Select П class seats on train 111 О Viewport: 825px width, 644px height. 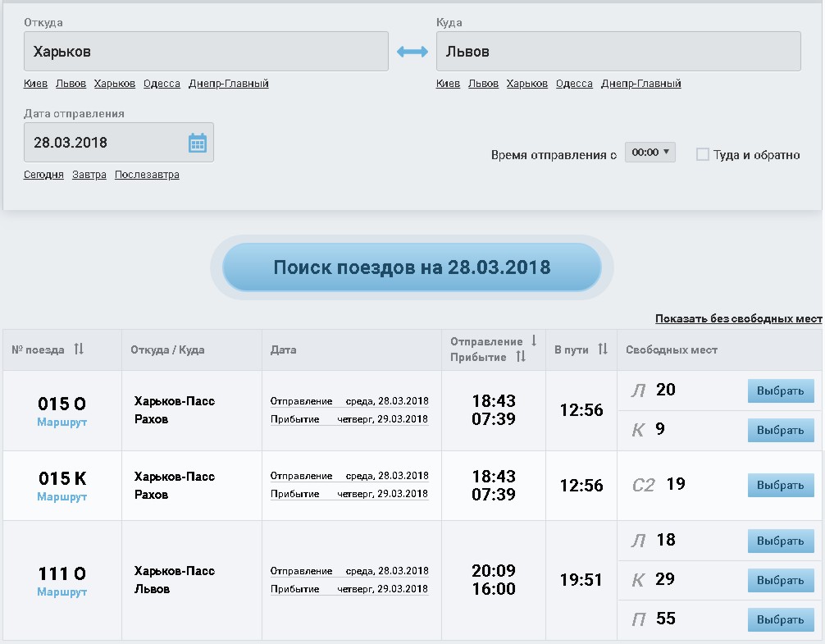coord(780,620)
